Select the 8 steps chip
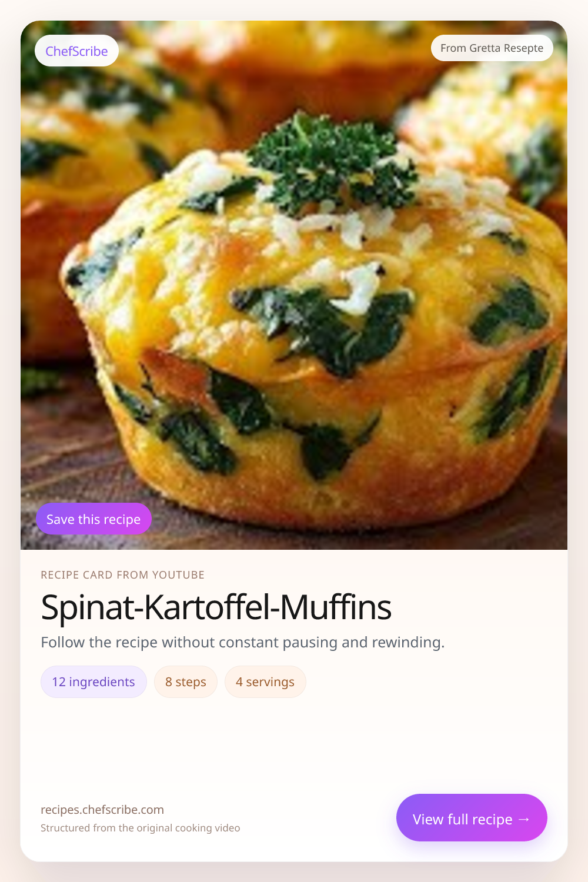Image resolution: width=588 pixels, height=882 pixels. click(x=186, y=682)
